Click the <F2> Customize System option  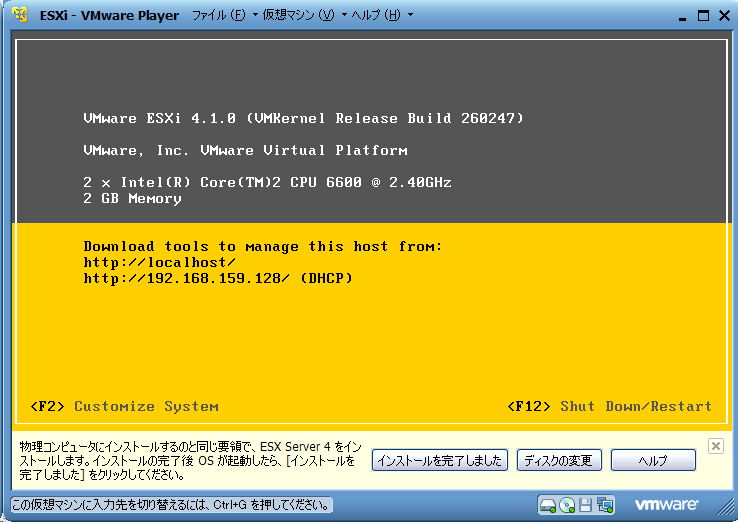point(124,406)
